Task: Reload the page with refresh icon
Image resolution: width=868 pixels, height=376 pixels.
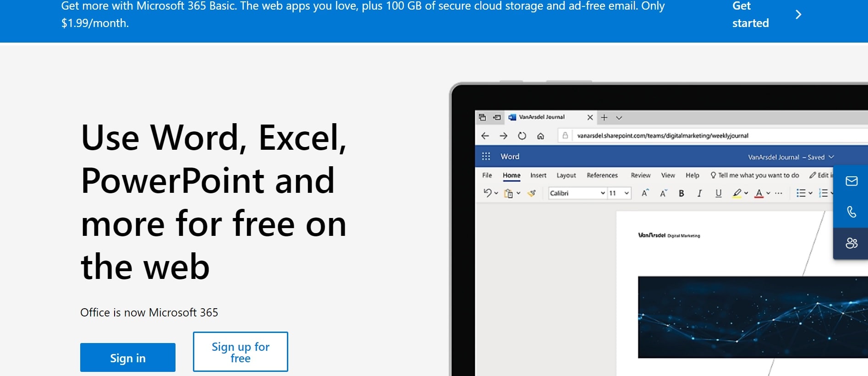Action: [522, 136]
